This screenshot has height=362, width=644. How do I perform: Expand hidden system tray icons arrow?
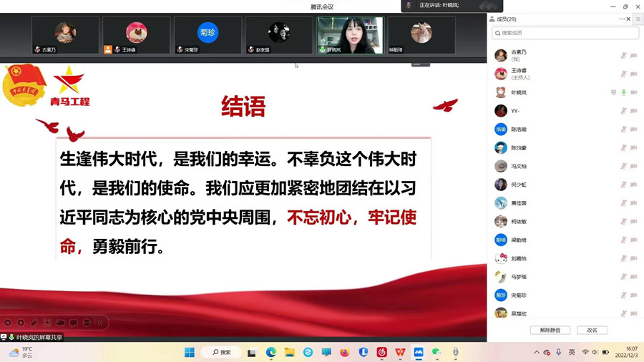537,353
